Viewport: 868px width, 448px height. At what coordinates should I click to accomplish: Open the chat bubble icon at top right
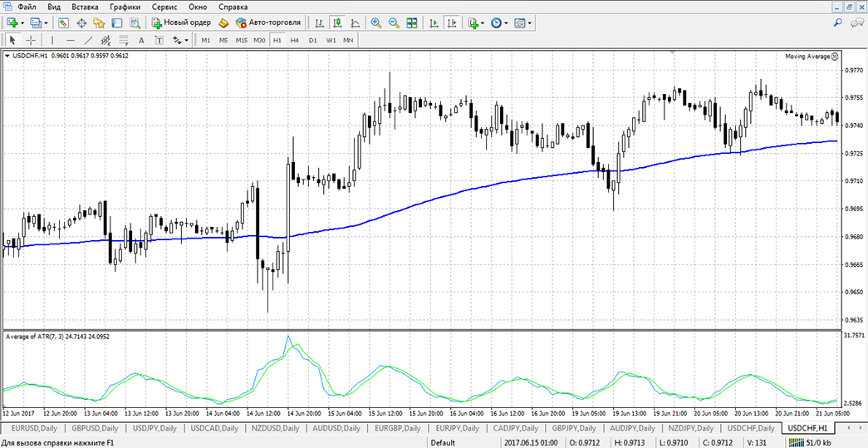pos(857,22)
